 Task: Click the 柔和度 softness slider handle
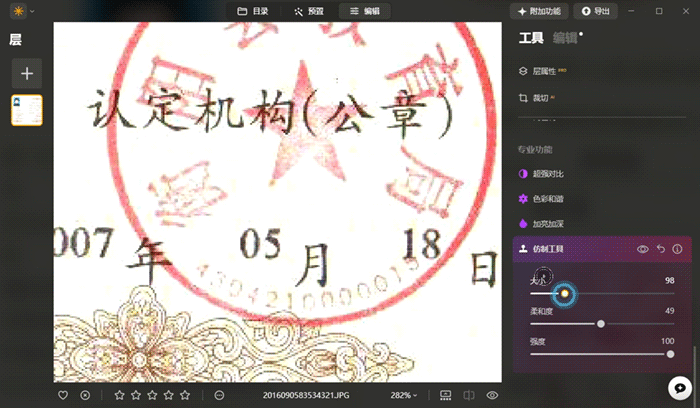[601, 324]
